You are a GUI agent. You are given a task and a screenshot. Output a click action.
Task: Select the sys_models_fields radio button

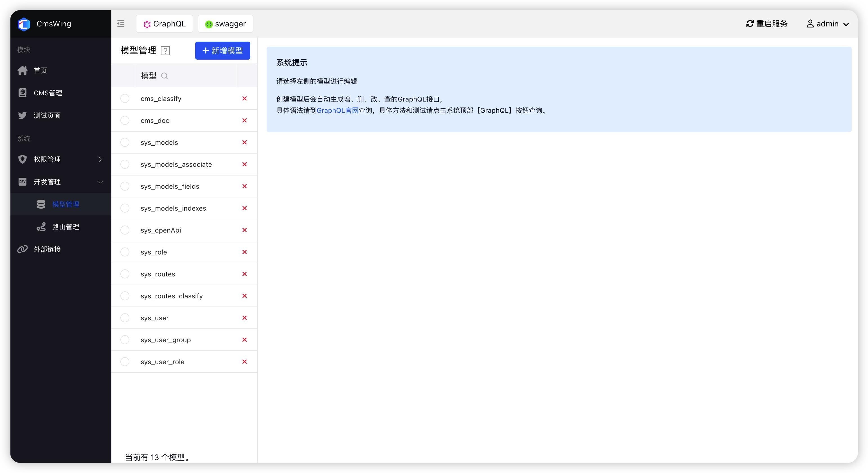(125, 186)
